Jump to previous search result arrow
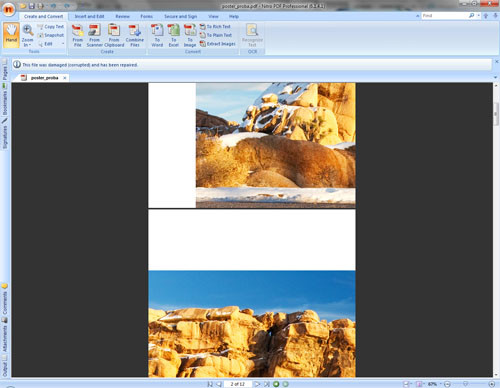 click(486, 16)
